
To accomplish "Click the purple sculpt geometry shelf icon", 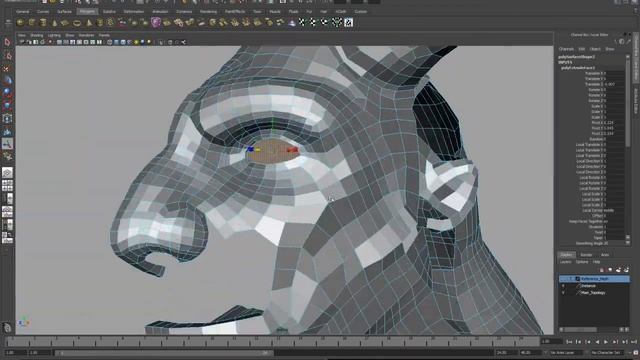I will click(x=156, y=22).
